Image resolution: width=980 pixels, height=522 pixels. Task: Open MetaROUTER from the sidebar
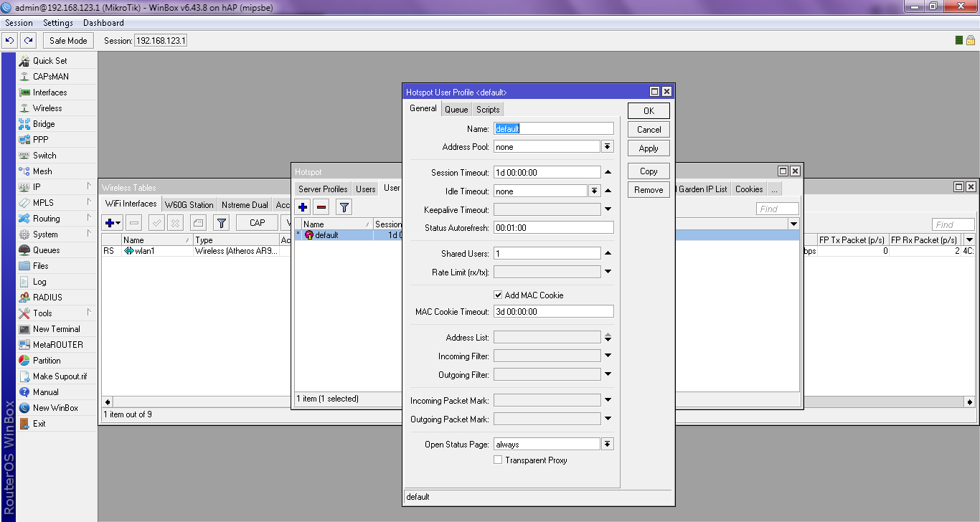57,345
